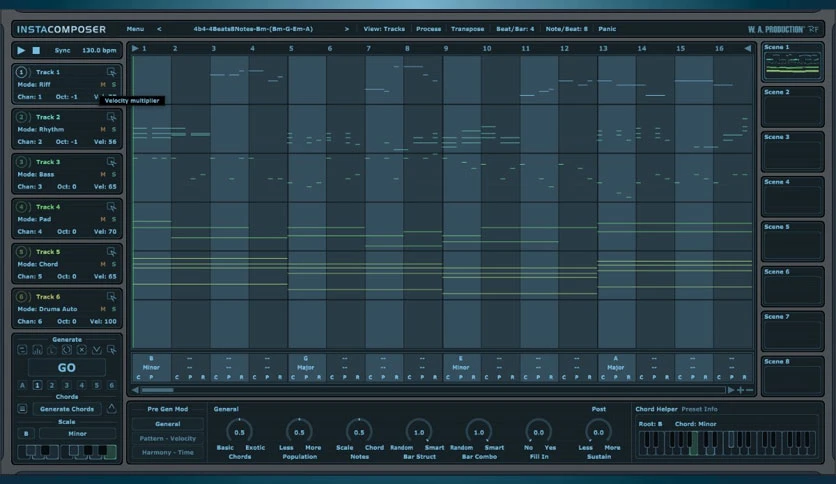Toggle the Track 2 enable circle
The width and height of the screenshot is (836, 484).
(x=21, y=117)
